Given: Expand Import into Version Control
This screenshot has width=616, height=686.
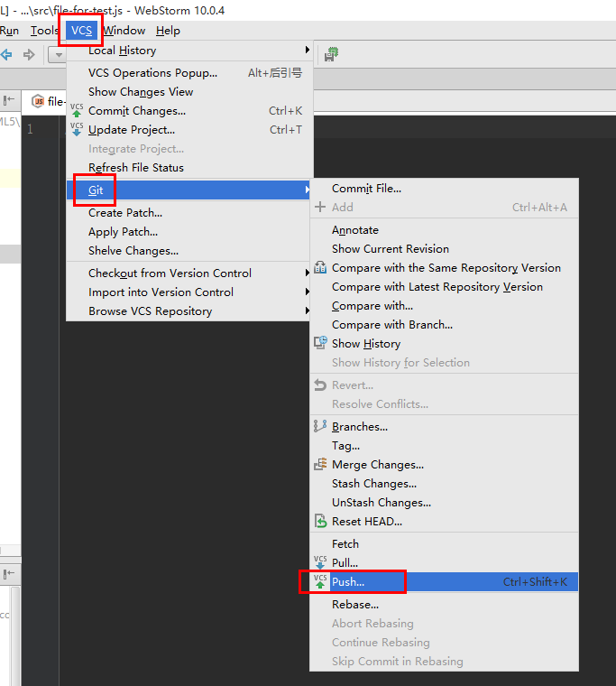Looking at the screenshot, I should (x=188, y=292).
